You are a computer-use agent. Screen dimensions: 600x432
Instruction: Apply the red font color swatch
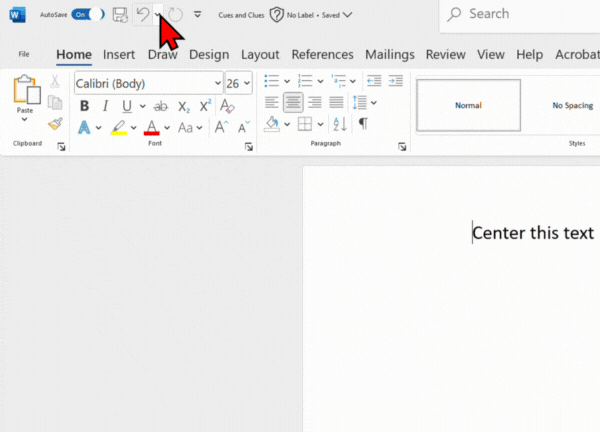151,128
